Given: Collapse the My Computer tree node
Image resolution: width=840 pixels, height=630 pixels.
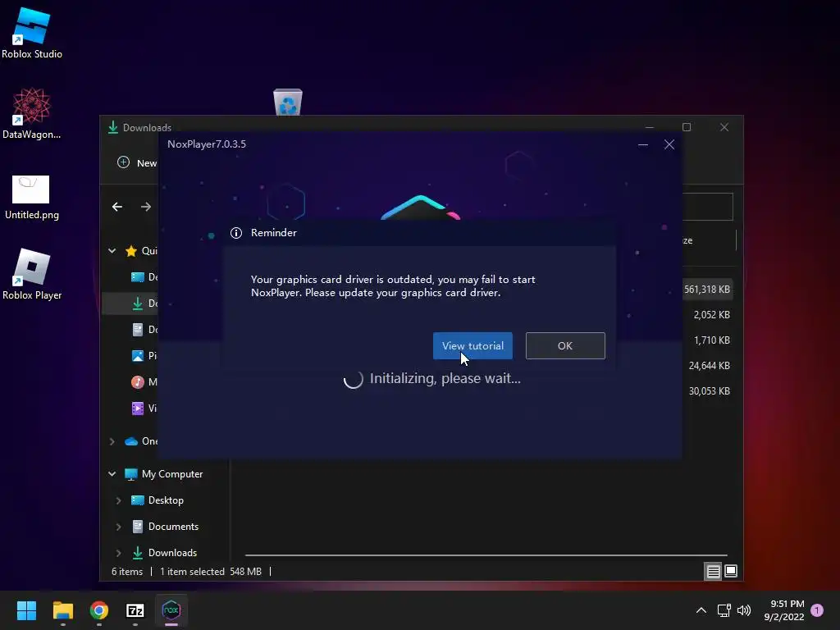Looking at the screenshot, I should (112, 474).
